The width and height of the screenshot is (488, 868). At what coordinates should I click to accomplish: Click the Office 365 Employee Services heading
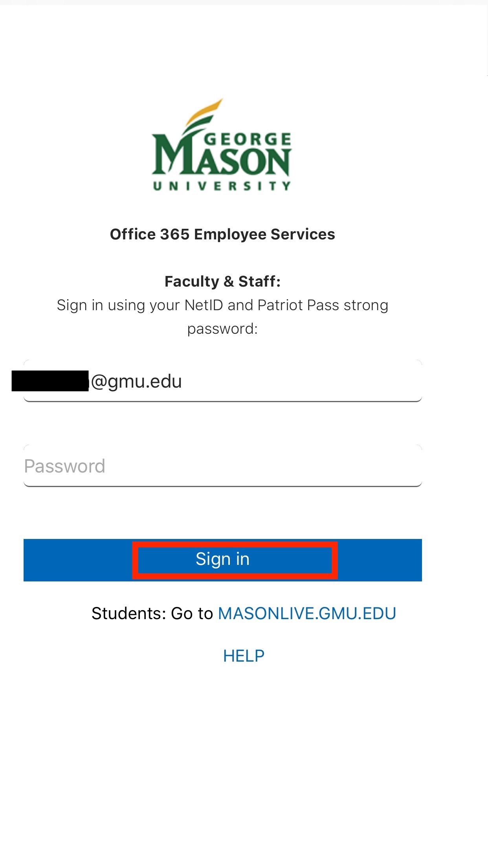(x=222, y=234)
